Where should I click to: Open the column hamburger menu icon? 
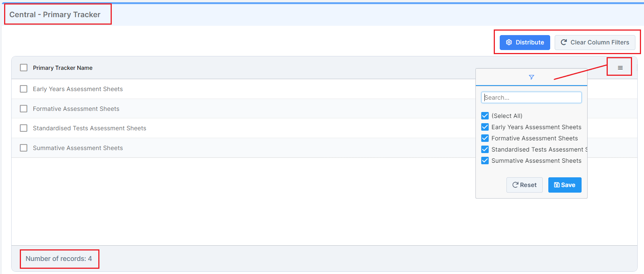coord(620,68)
